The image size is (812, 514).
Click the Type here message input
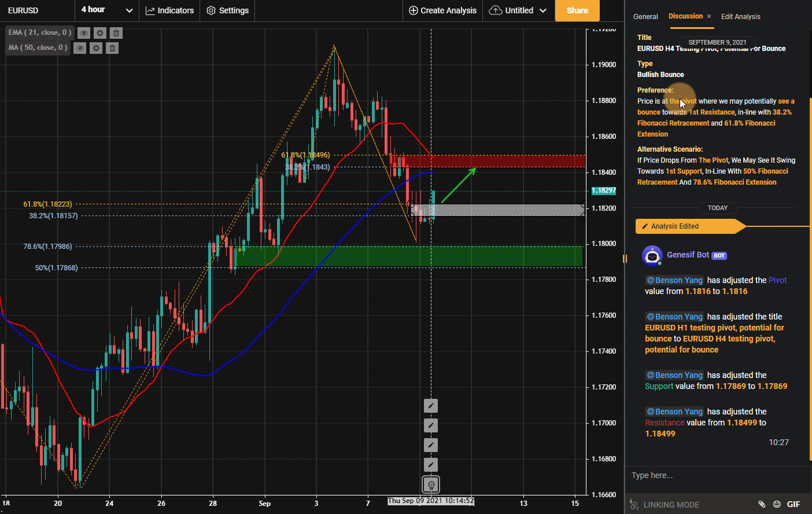point(717,475)
